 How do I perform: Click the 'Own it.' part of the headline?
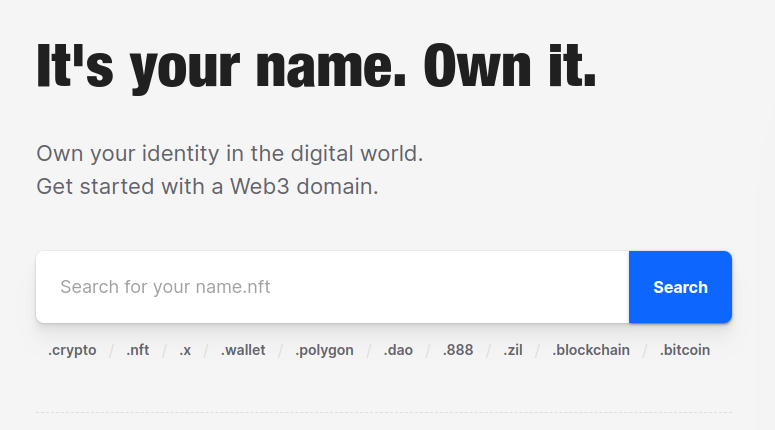tap(510, 67)
